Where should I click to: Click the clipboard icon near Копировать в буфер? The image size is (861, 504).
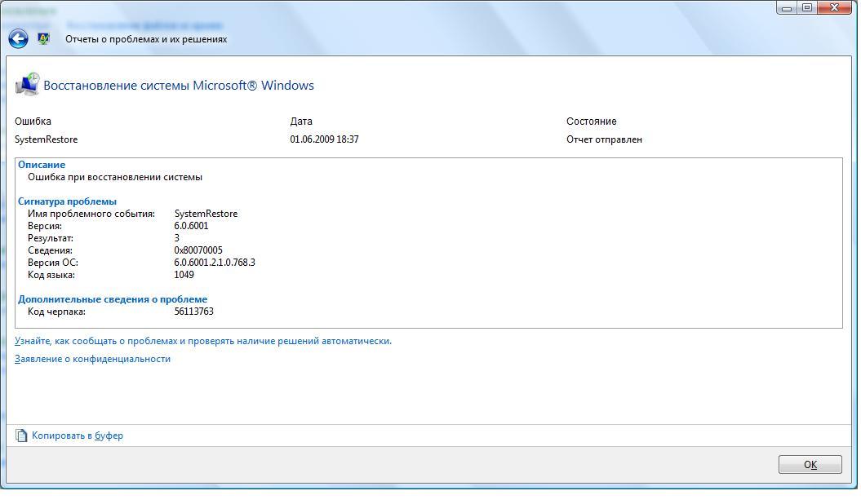click(x=21, y=435)
